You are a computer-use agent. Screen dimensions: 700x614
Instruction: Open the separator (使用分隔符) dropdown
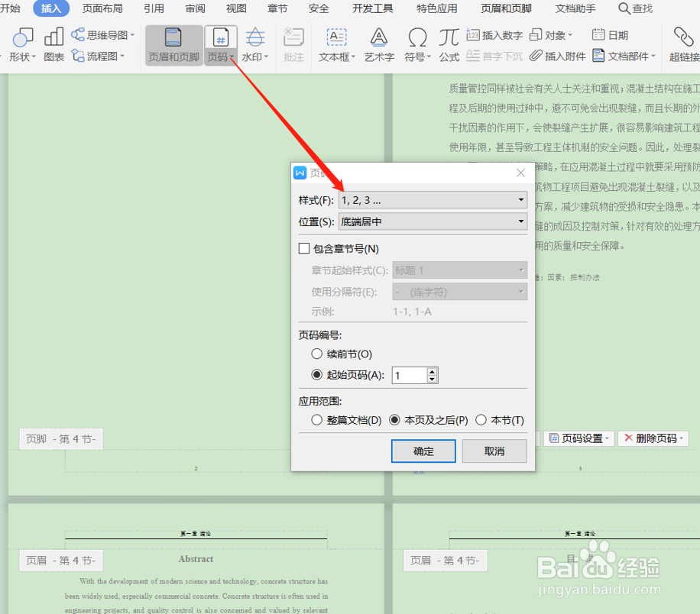pos(460,292)
